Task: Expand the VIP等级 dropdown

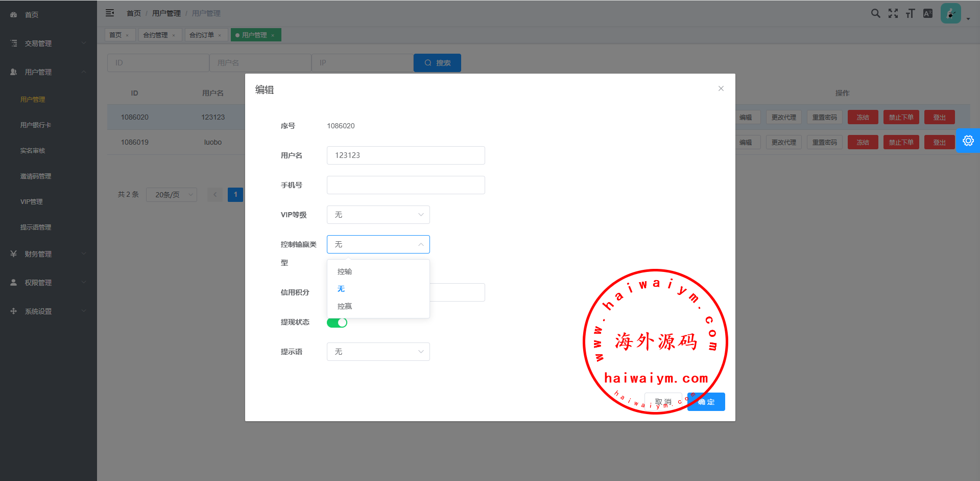Action: pyautogui.click(x=378, y=215)
